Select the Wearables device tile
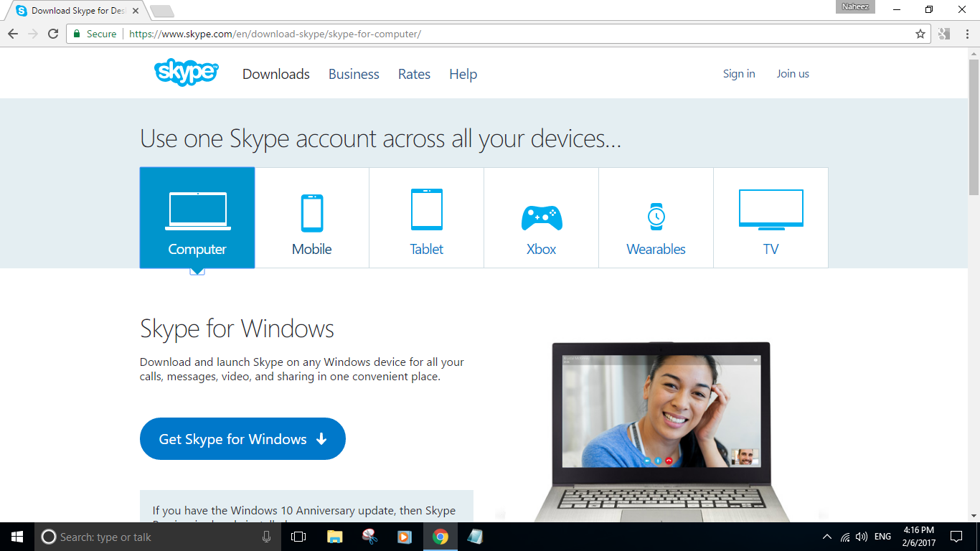Screen dimensions: 980x551 click(x=656, y=217)
